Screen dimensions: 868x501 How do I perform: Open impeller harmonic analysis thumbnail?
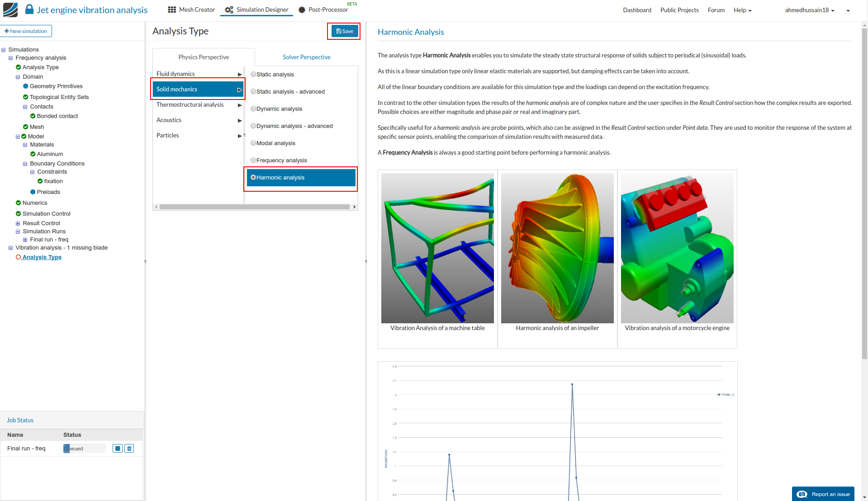(x=557, y=248)
